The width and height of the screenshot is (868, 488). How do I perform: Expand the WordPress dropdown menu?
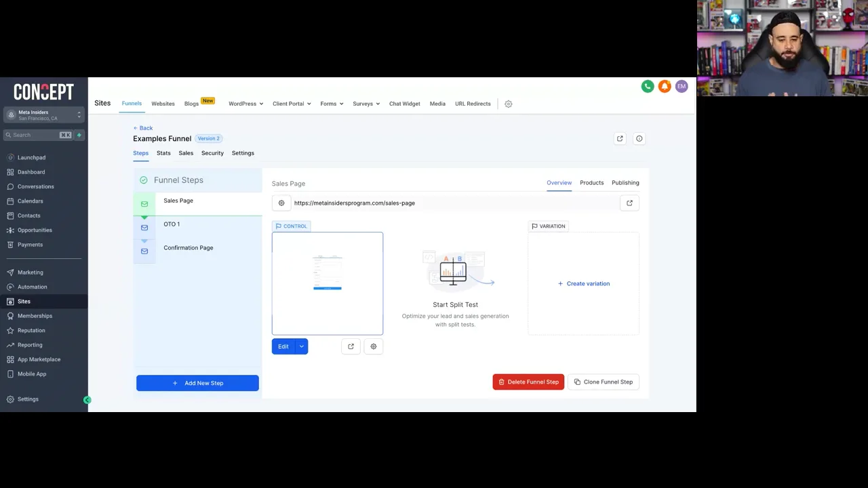point(245,104)
